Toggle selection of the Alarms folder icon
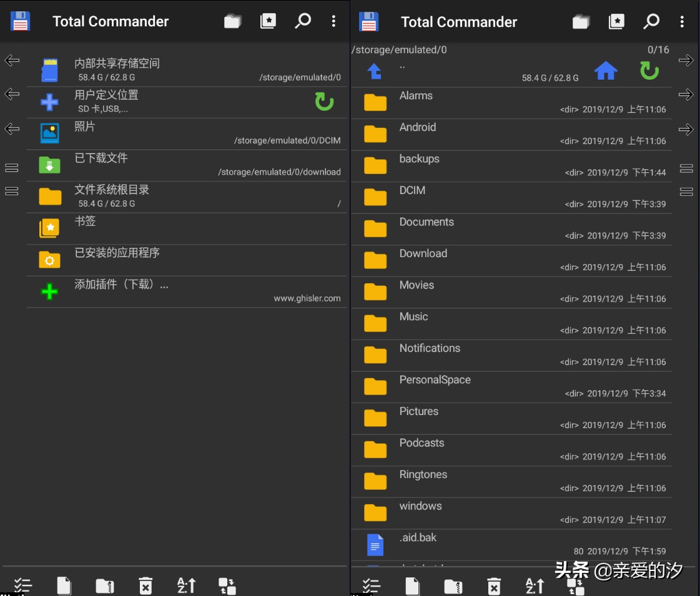The image size is (700, 596). [375, 102]
